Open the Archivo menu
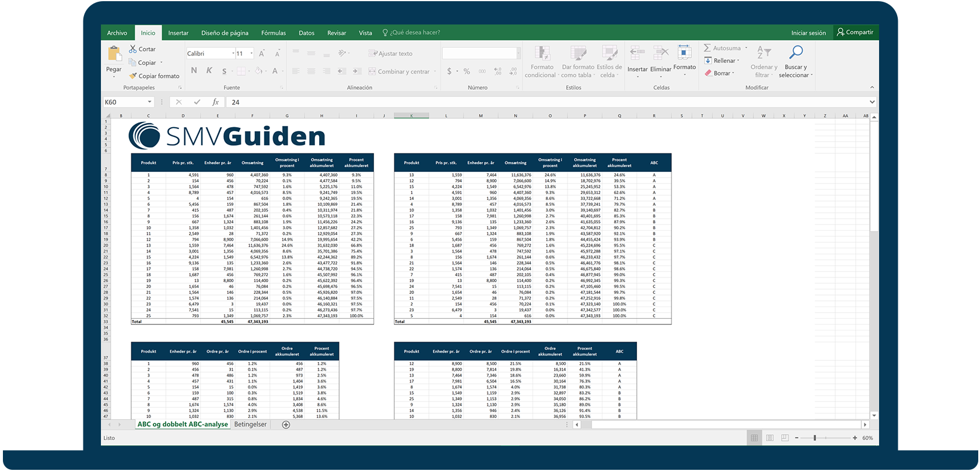The height and width of the screenshot is (471, 980). (x=117, y=33)
